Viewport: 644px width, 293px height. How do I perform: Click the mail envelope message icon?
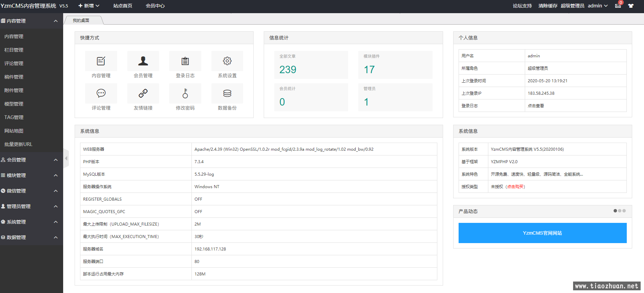[x=618, y=6]
